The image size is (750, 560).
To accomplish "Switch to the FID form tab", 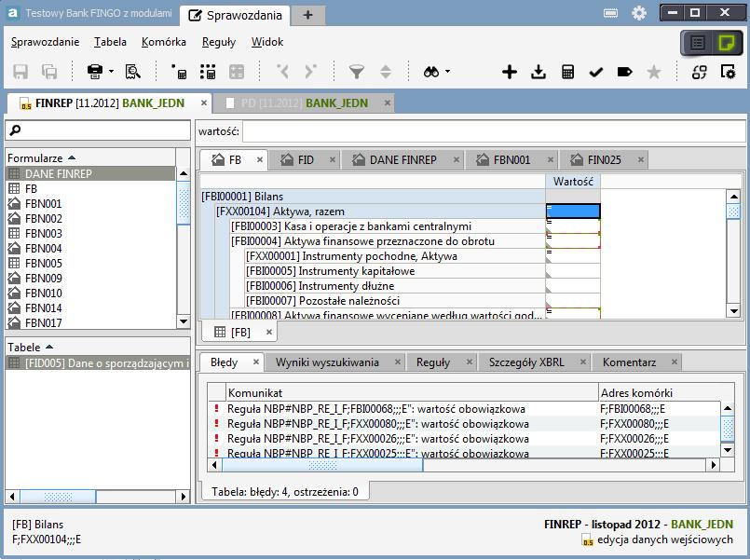I will pyautogui.click(x=306, y=159).
